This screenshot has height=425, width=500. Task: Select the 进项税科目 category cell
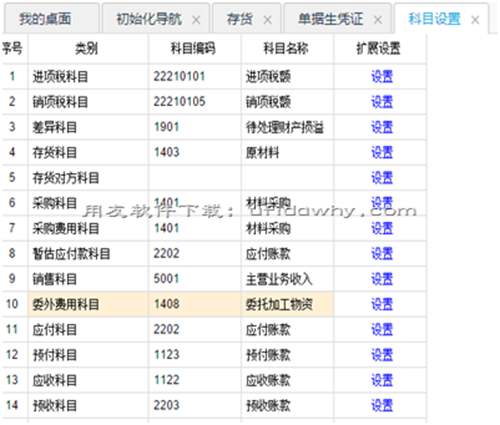[x=88, y=77]
